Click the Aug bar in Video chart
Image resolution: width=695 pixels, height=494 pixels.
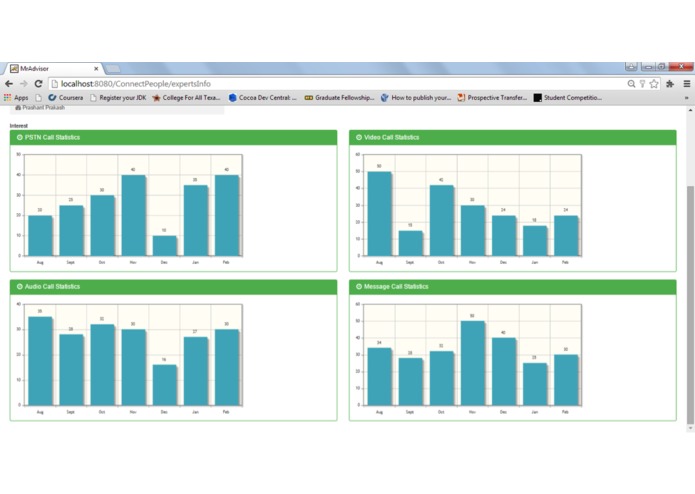pos(379,214)
